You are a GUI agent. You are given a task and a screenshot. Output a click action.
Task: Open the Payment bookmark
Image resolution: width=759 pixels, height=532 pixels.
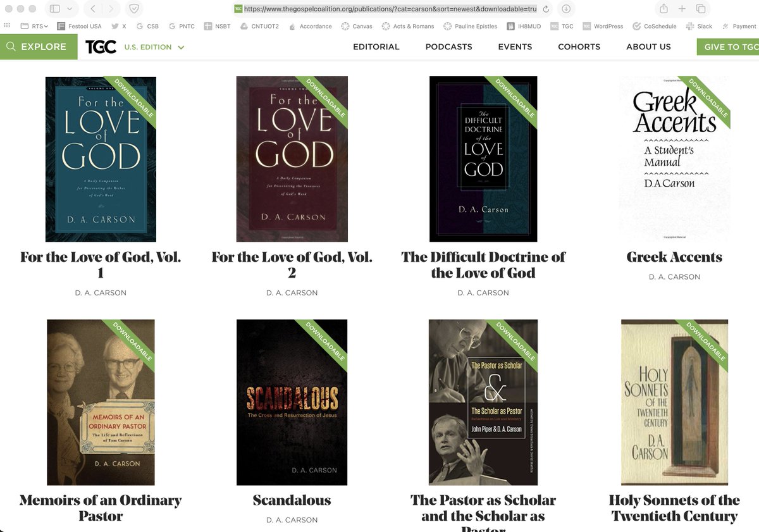click(x=739, y=26)
